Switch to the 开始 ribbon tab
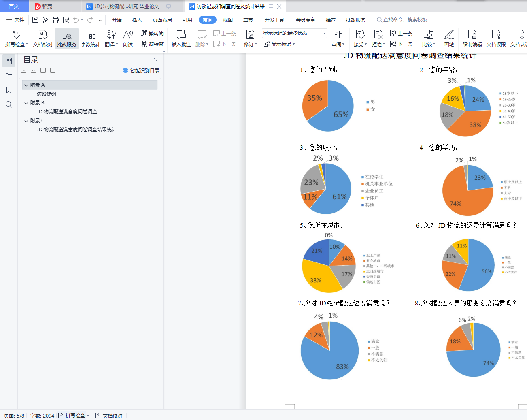 pyautogui.click(x=117, y=20)
